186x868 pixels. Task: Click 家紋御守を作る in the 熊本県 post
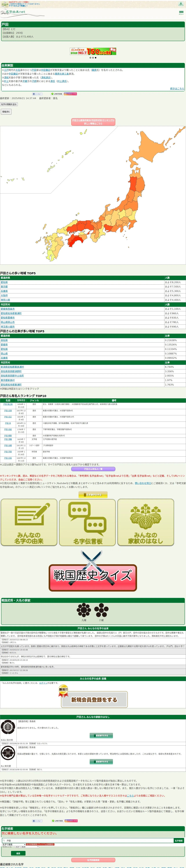(101, 762)
